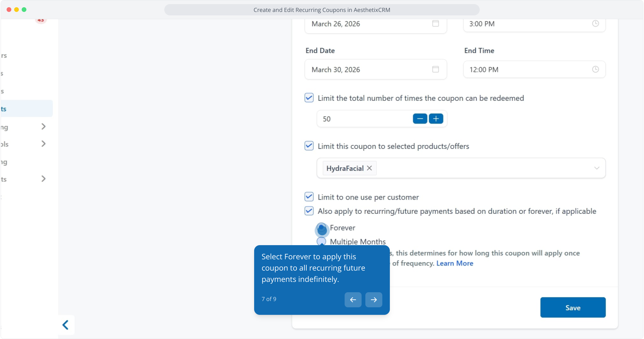This screenshot has height=339, width=644.
Task: Go to next tour step arrow
Action: (x=374, y=300)
